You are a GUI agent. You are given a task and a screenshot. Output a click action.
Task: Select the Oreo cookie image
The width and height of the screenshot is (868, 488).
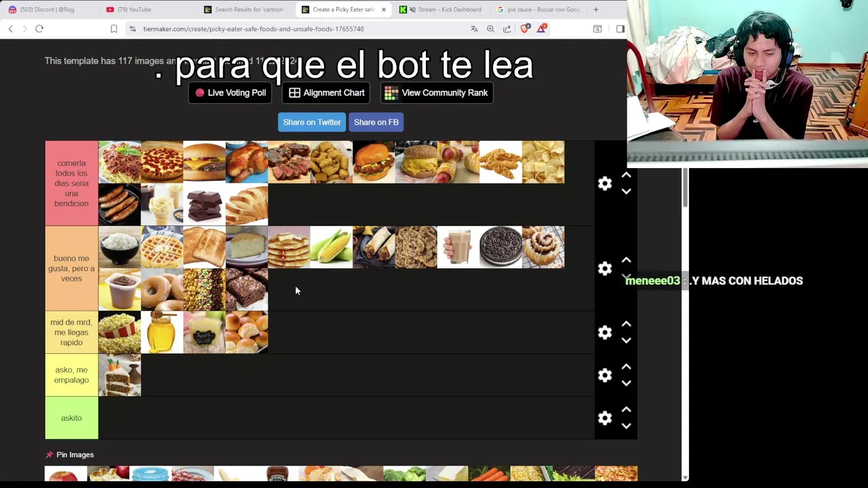click(500, 247)
